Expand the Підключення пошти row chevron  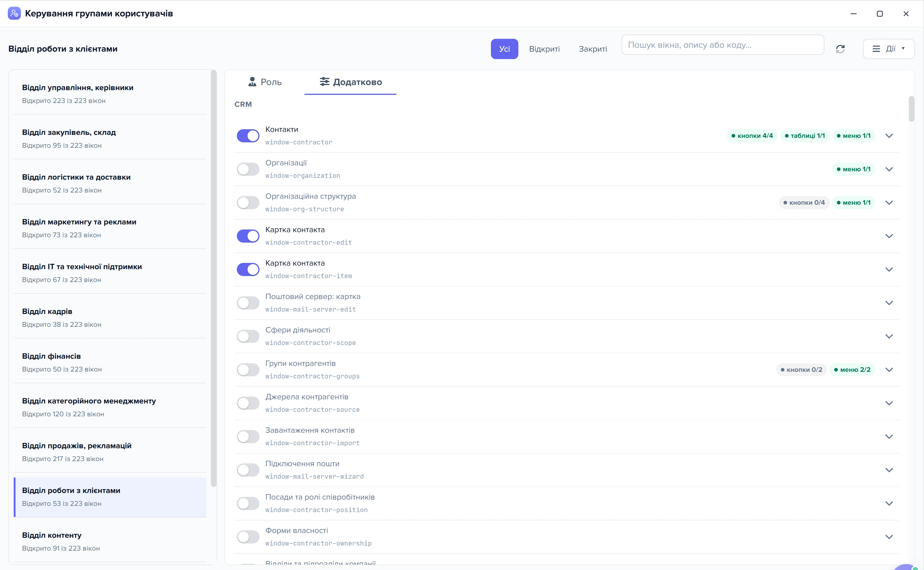coord(889,470)
